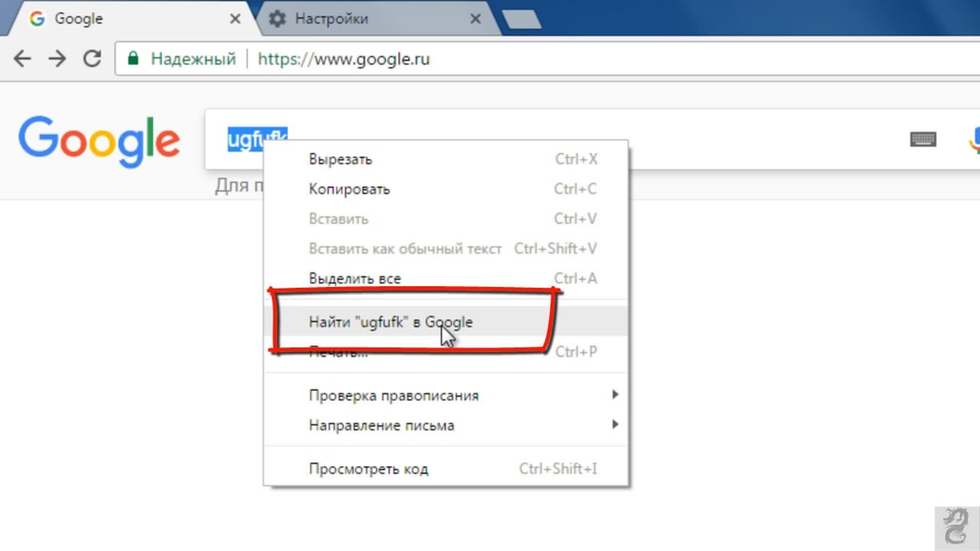The height and width of the screenshot is (551, 980).
Task: Click the Надежный security label
Action: [193, 59]
